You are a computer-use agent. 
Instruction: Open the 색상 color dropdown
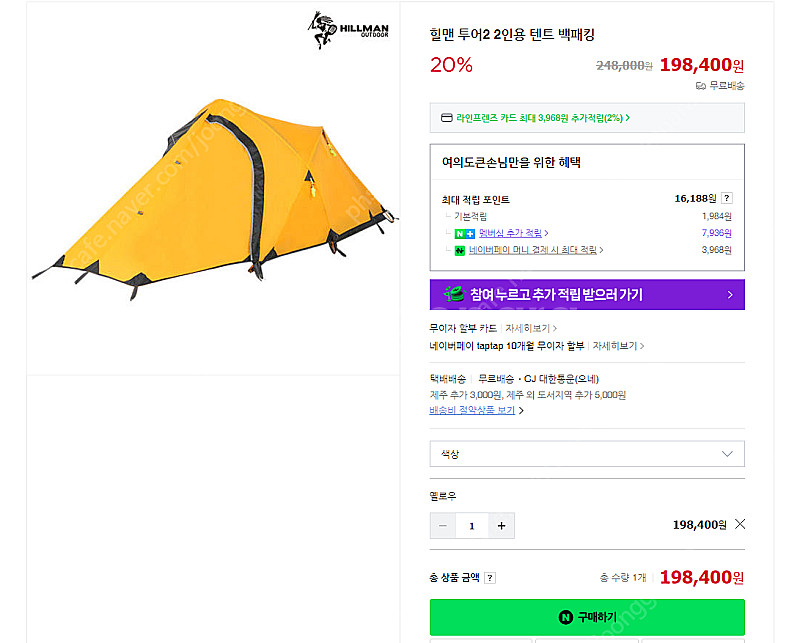(587, 454)
